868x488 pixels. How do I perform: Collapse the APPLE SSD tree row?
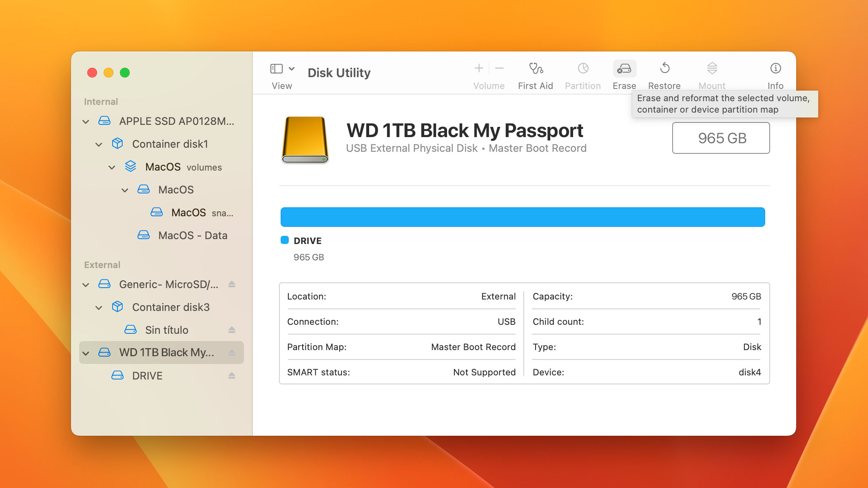pyautogui.click(x=86, y=122)
